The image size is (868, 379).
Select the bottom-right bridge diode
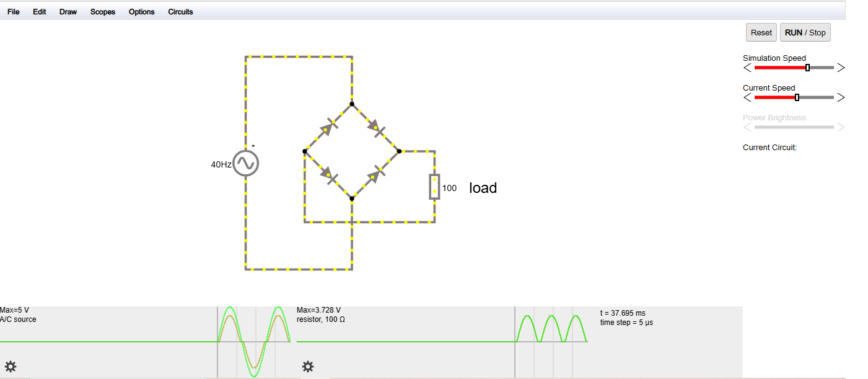375,176
